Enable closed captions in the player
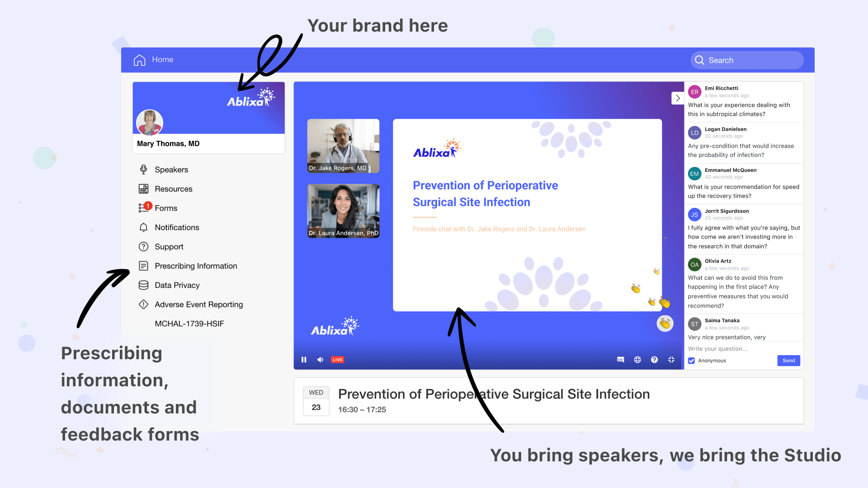Screen dimensions: 868x488 tap(620, 359)
